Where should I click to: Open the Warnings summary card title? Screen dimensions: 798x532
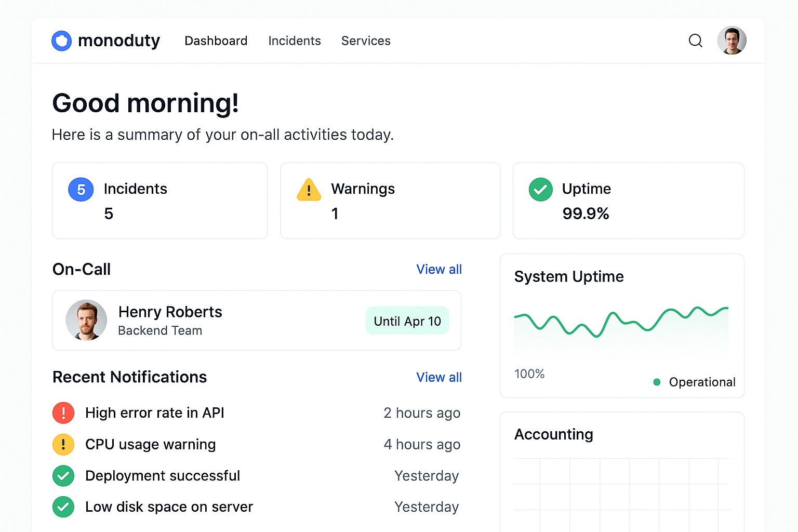point(363,189)
